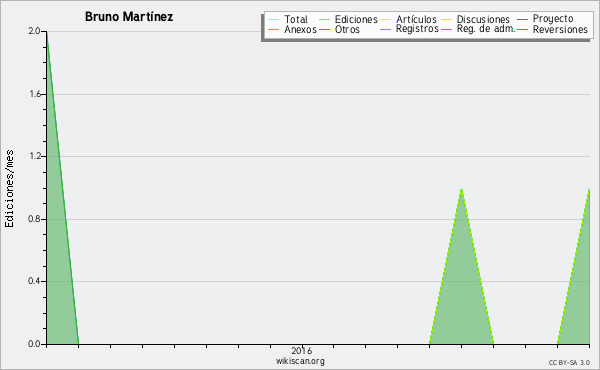
Task: Click the '1.6' y-axis value
Action: tap(34, 94)
